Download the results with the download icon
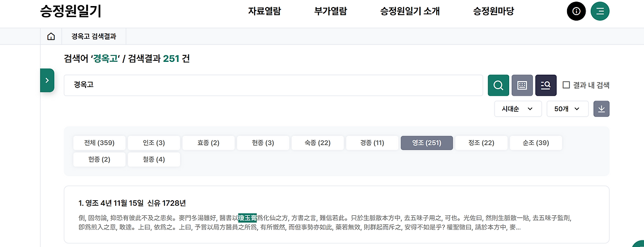 pos(601,109)
